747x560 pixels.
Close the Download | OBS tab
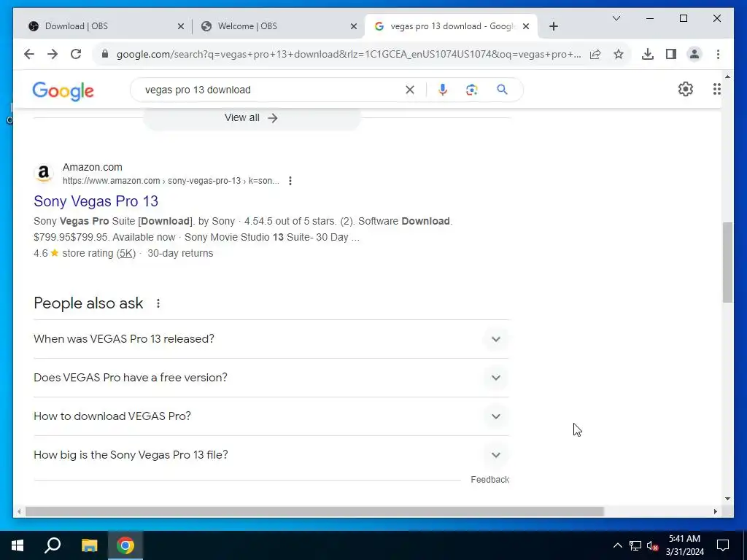[x=181, y=26]
